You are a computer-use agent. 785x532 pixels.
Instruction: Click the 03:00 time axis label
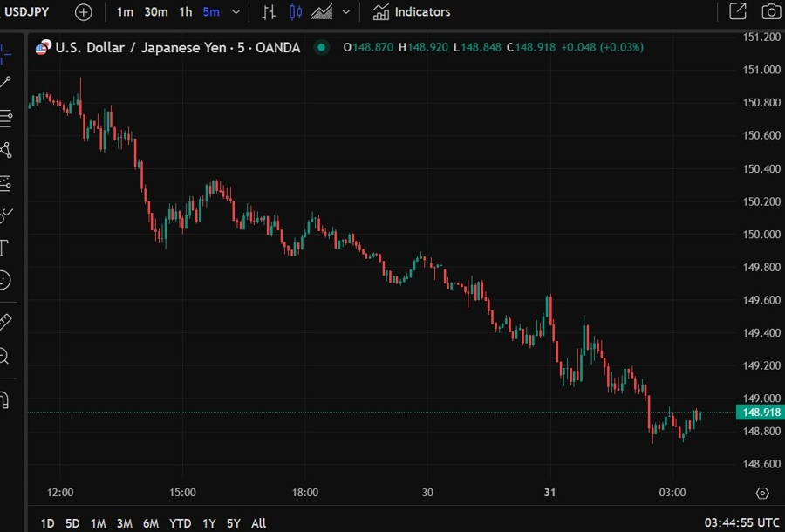(672, 493)
